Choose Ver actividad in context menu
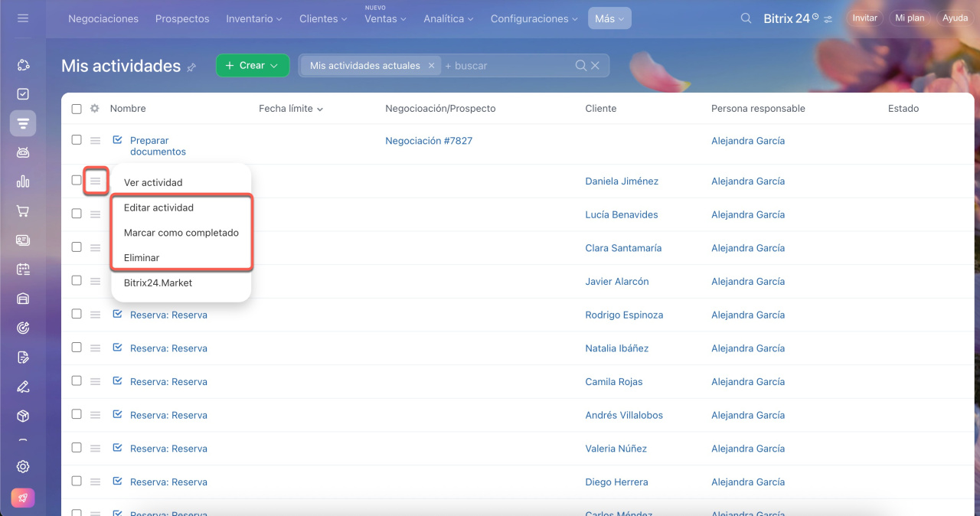Image resolution: width=980 pixels, height=516 pixels. (x=153, y=183)
